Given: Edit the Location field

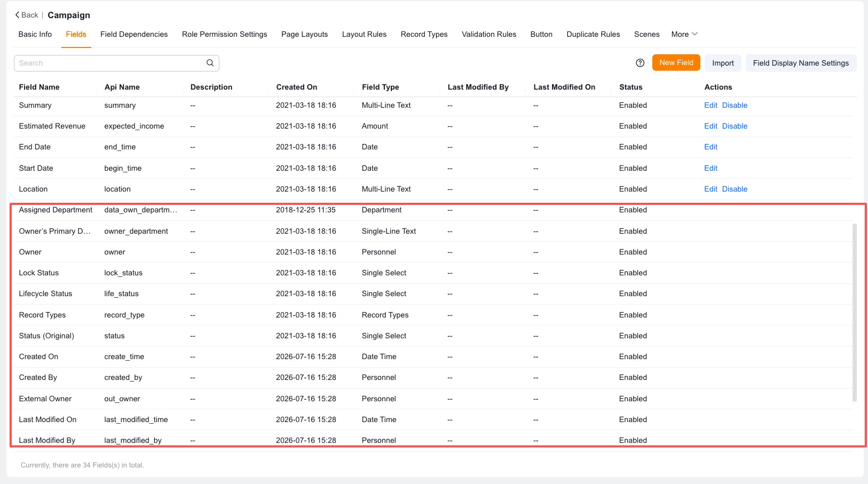Looking at the screenshot, I should click(x=711, y=189).
